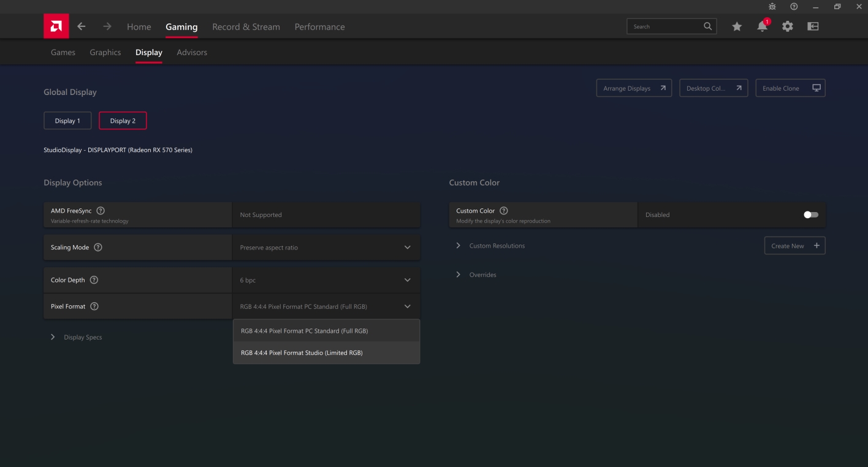Minimize the Radeon Software window
The width and height of the screenshot is (868, 467).
(815, 6)
